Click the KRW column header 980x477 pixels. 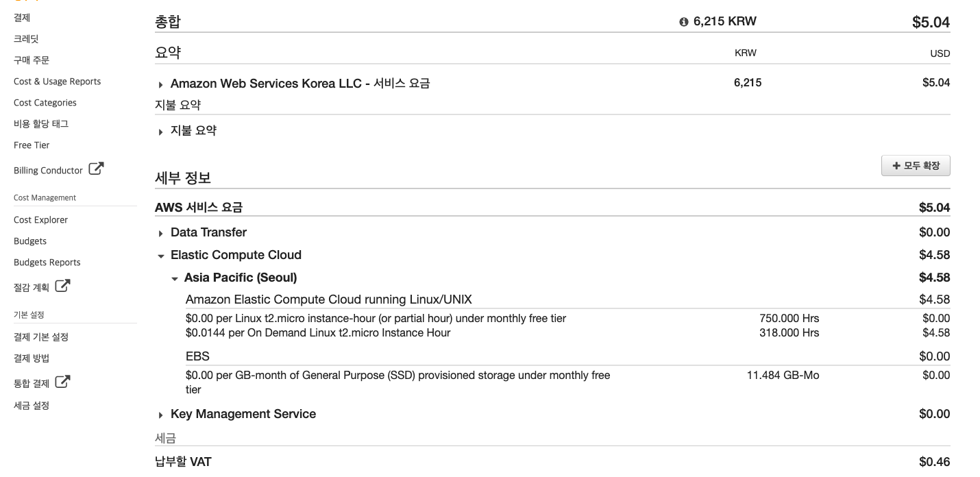point(746,53)
